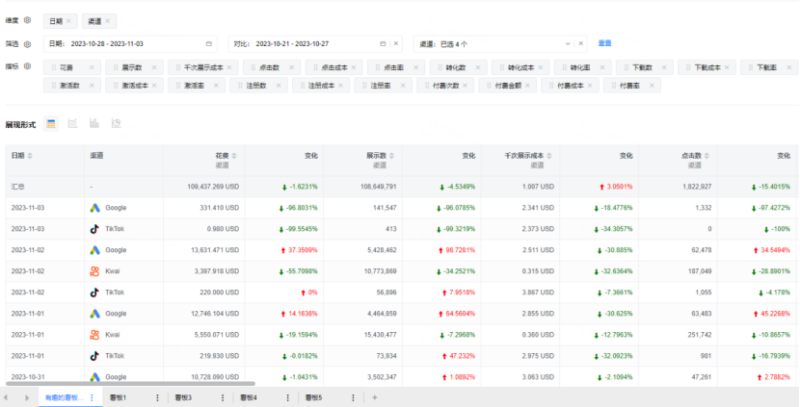
Task: Remove the 花费 metric tag
Action: click(92, 67)
